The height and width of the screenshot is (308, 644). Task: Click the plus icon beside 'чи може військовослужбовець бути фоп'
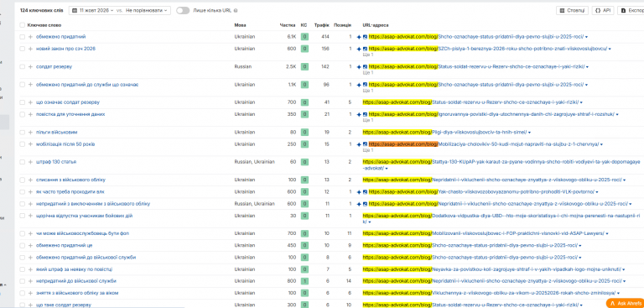30,233
